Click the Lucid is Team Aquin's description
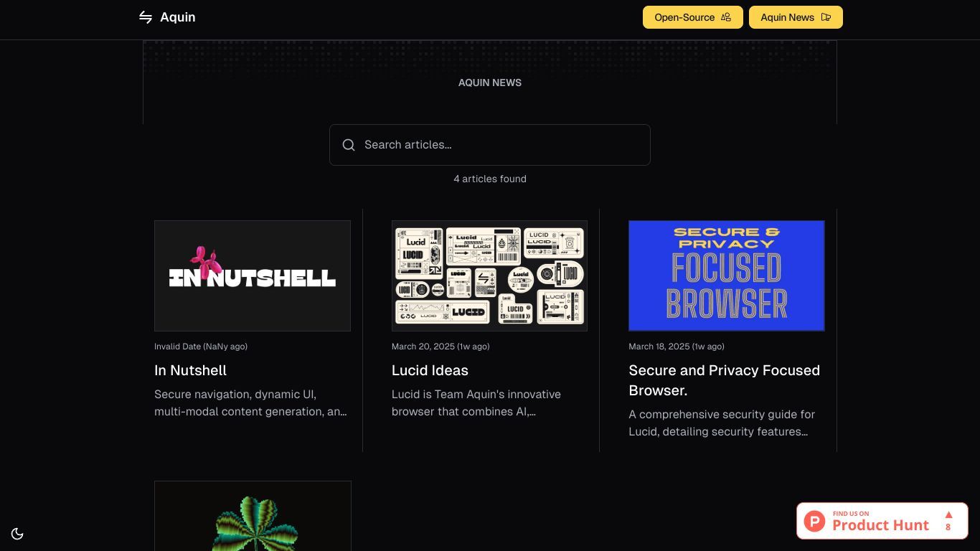 coord(476,402)
